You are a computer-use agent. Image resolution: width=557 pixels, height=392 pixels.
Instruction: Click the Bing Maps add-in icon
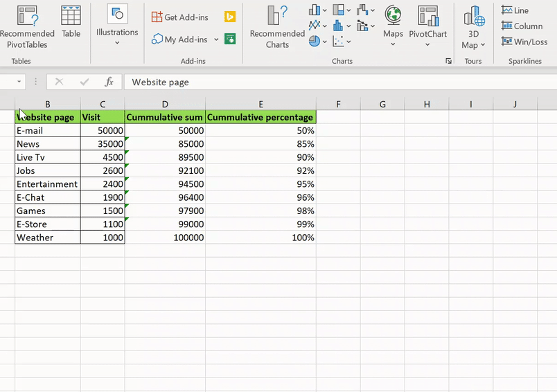tap(230, 17)
